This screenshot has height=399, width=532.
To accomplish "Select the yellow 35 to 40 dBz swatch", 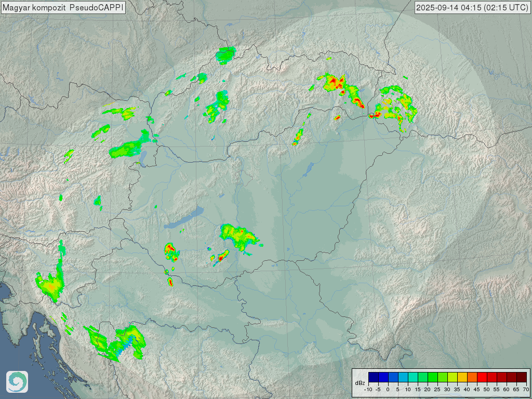I will click(x=462, y=377).
